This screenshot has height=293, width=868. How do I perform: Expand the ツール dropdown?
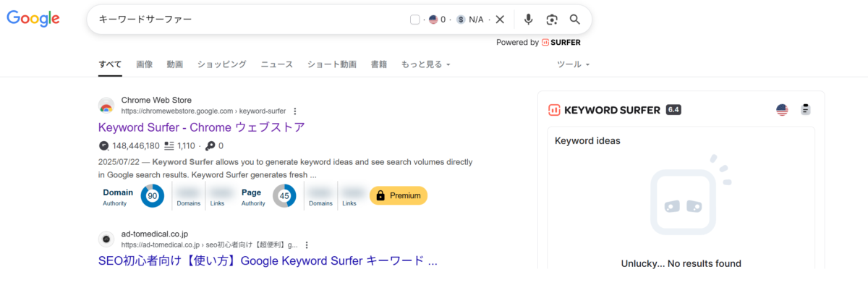[x=573, y=64]
